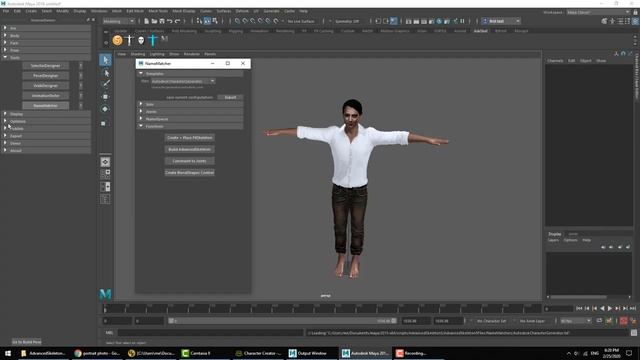Launch the SelectorDesigner tool
The height and width of the screenshot is (360, 640).
click(45, 66)
